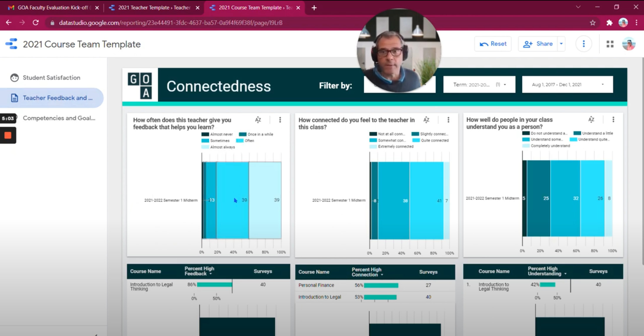Screen dimensions: 644x336
Task: Sort the feedback chart with AZ icon
Action: (x=258, y=120)
